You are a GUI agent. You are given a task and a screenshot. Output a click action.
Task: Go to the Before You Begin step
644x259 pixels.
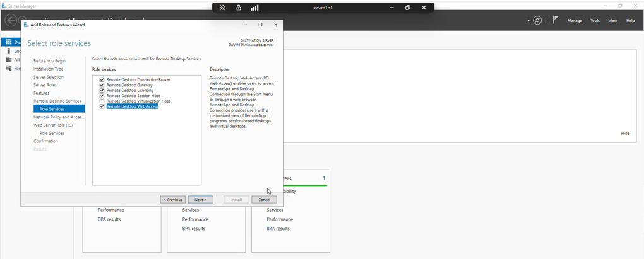[49, 60]
